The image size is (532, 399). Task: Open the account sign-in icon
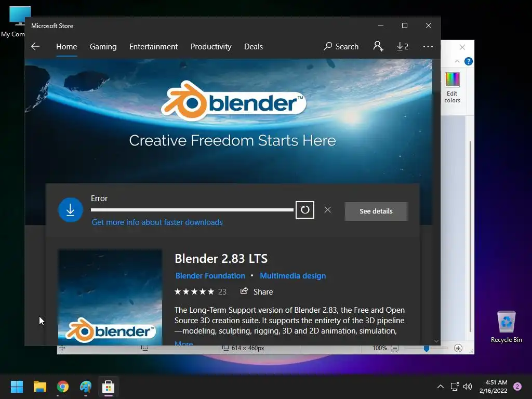click(378, 46)
